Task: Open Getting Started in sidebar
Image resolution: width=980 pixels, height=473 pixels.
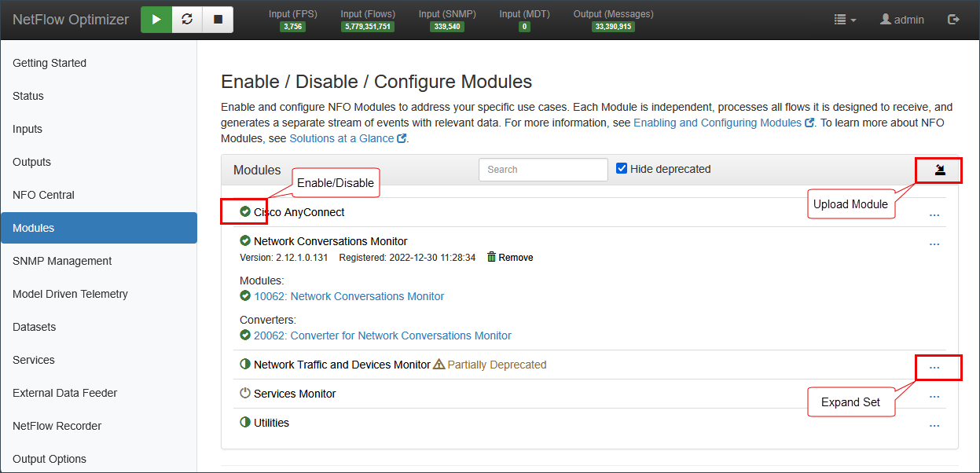Action: (98, 63)
